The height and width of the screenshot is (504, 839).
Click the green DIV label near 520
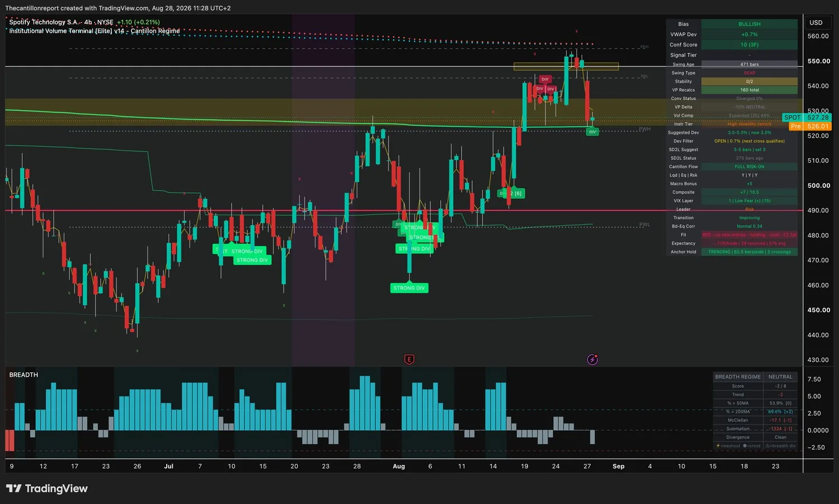592,131
